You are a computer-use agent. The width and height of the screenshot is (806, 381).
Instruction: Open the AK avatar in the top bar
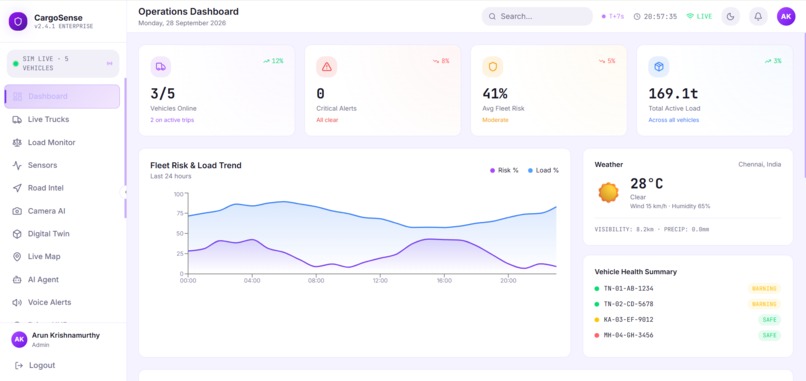[786, 16]
